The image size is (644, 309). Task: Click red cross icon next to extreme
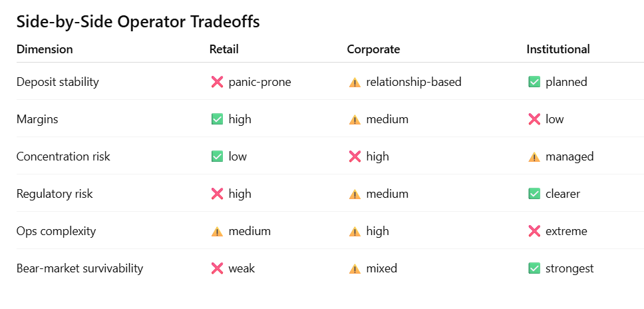[x=534, y=231]
